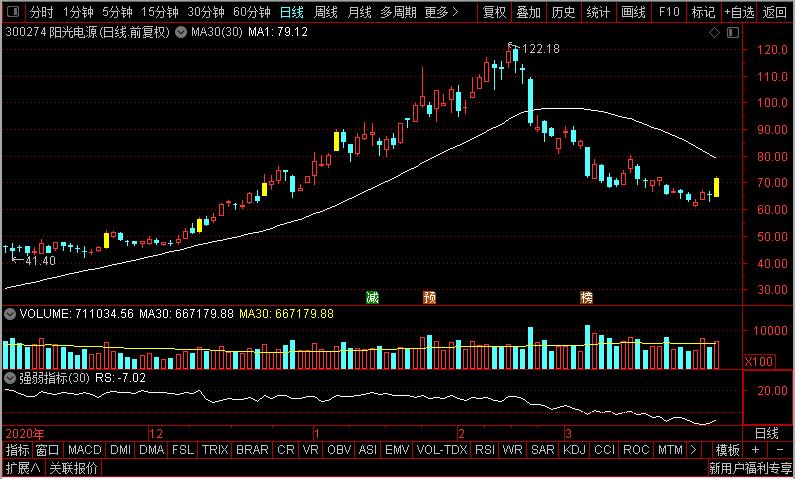Select the SAR indicator
Image resolution: width=795 pixels, height=479 pixels.
click(543, 450)
